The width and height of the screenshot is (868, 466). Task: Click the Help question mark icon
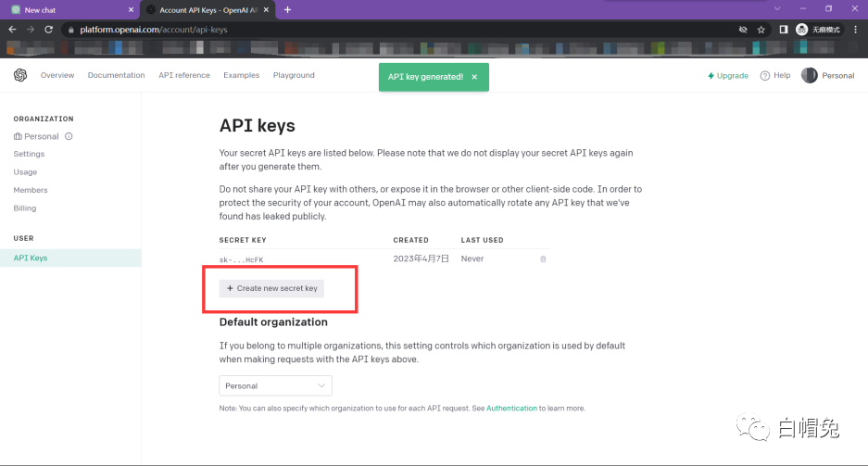(765, 76)
